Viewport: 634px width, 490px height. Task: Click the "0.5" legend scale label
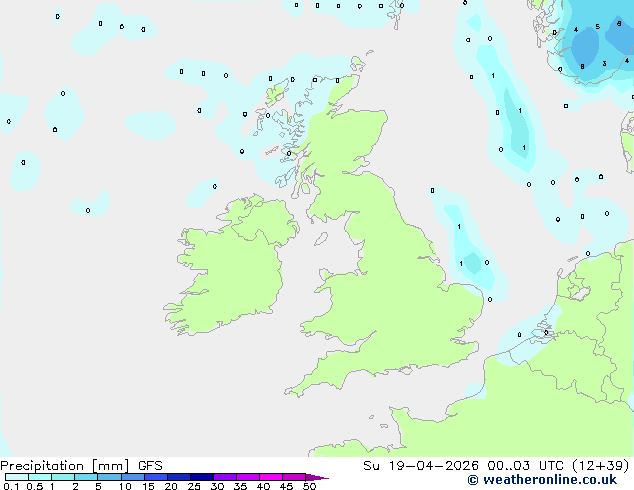click(35, 486)
